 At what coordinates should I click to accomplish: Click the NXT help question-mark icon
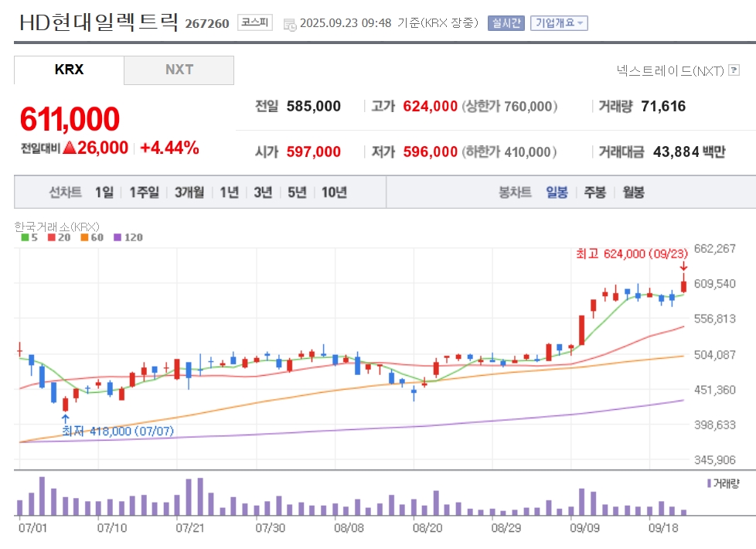(x=734, y=70)
